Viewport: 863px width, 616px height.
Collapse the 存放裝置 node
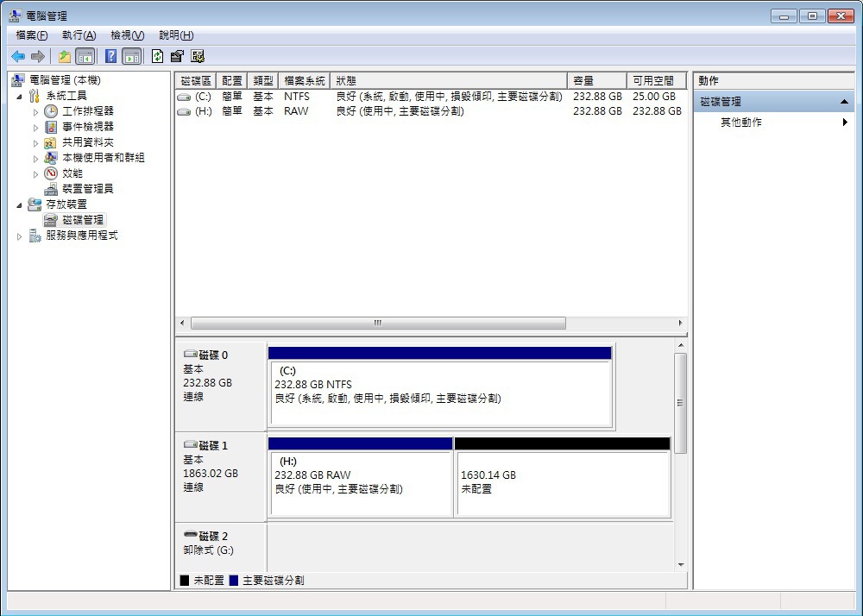[19, 204]
